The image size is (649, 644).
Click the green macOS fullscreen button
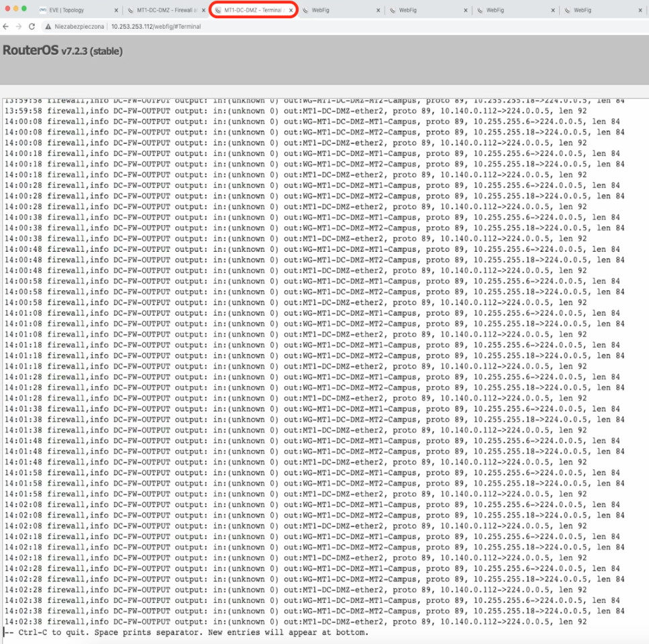click(x=24, y=9)
